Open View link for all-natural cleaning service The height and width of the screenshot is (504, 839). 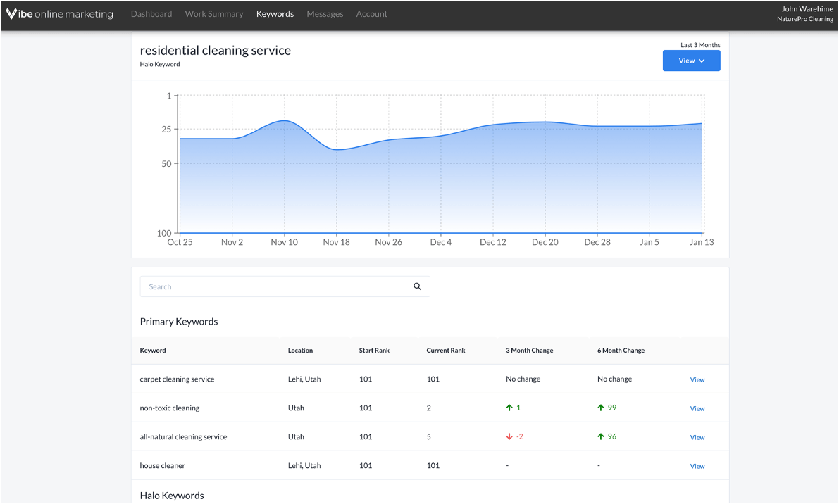(x=697, y=438)
